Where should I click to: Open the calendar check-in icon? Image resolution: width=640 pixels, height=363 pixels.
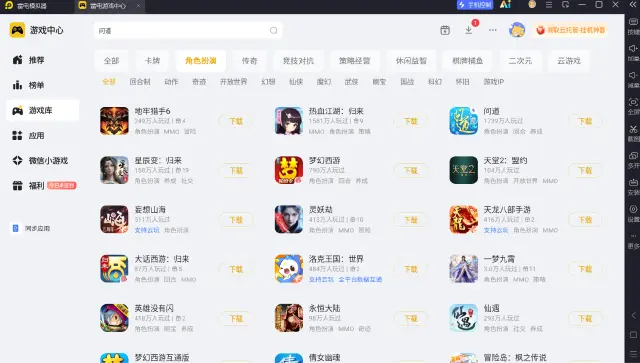click(x=445, y=30)
